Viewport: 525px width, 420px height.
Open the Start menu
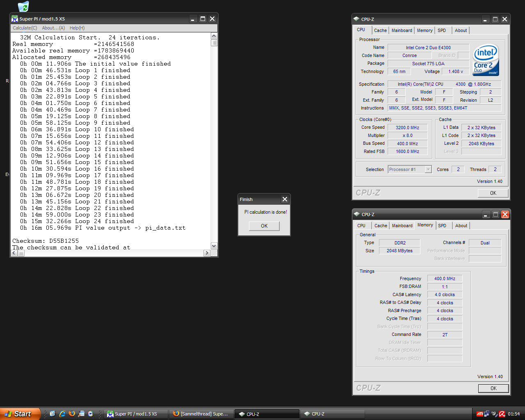[20, 414]
